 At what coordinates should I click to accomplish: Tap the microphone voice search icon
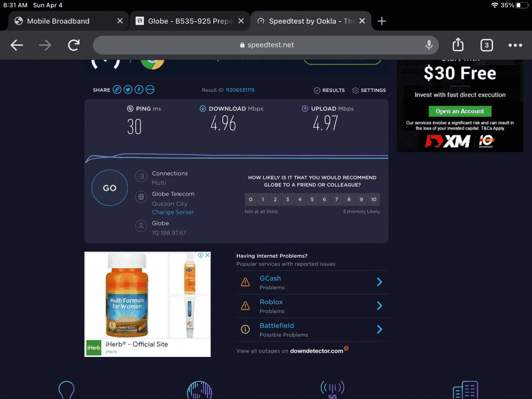pos(429,45)
